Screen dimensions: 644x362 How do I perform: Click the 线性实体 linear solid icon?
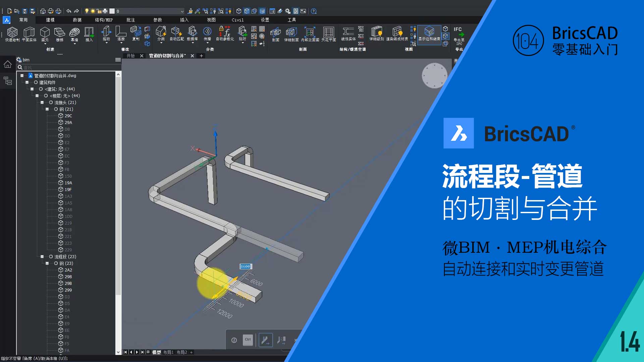coord(348,32)
